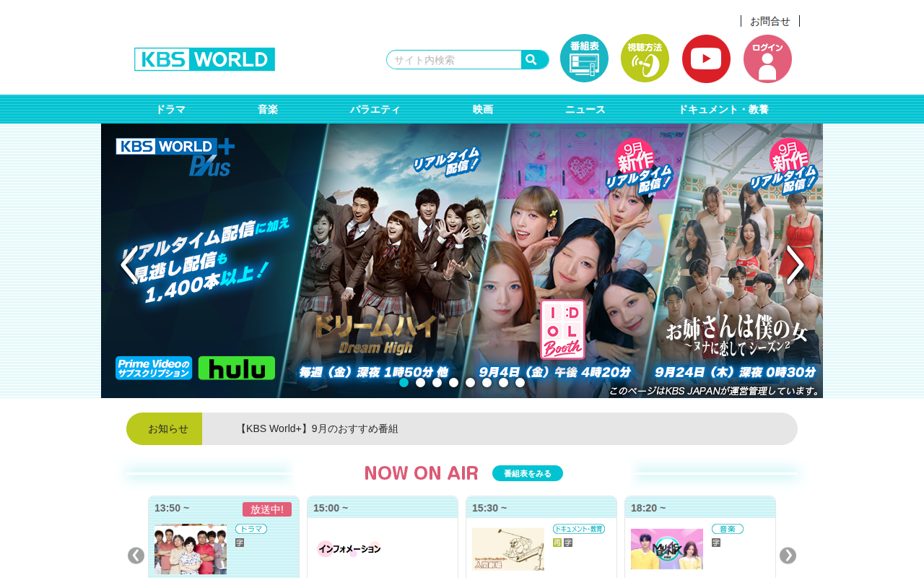Click the 15:00 ~ time header
The image size is (924, 578).
pos(331,508)
